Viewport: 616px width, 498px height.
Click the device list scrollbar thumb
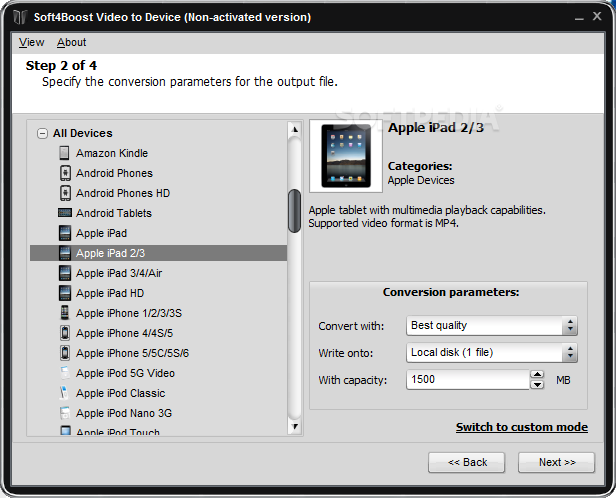[294, 211]
